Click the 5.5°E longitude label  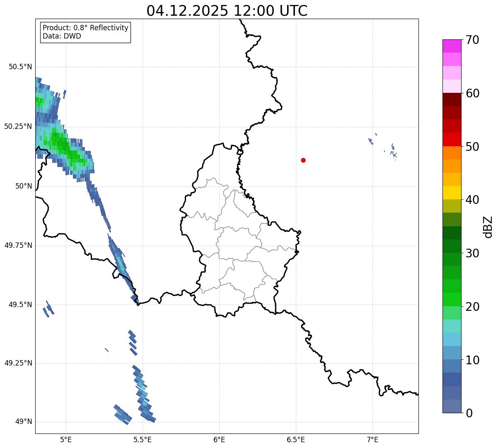pos(143,439)
